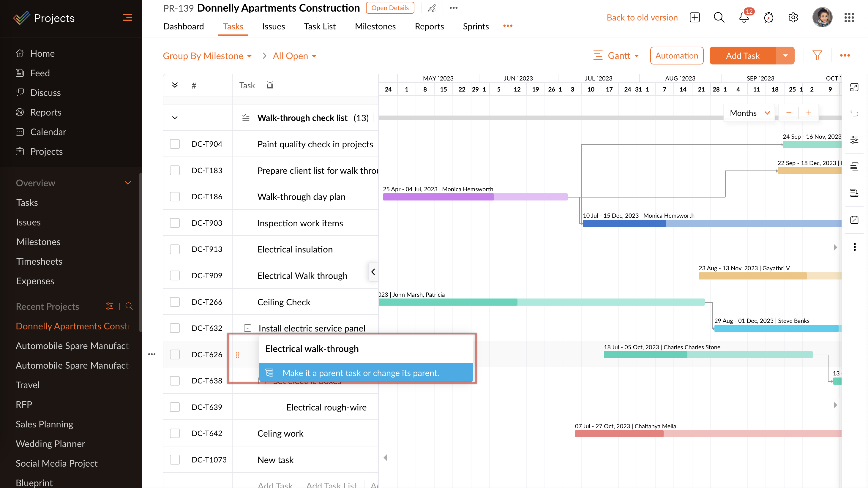The height and width of the screenshot is (488, 868).
Task: Search recent projects icon
Action: pos(129,306)
